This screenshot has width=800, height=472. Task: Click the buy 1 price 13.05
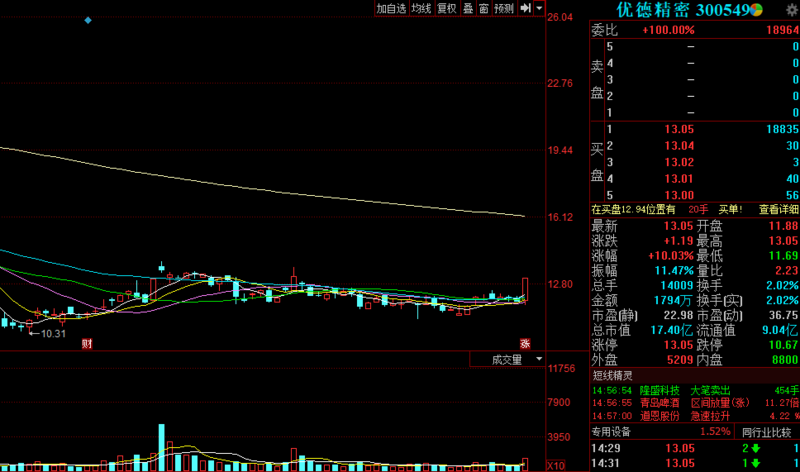[679, 129]
